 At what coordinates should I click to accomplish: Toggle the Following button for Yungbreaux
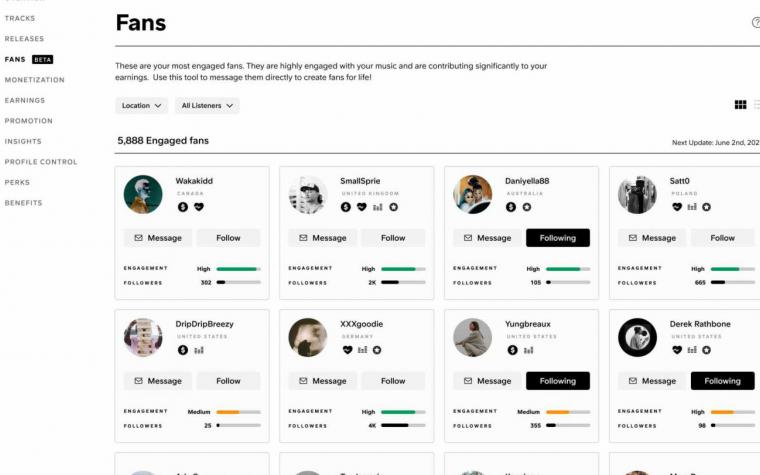[x=558, y=381]
